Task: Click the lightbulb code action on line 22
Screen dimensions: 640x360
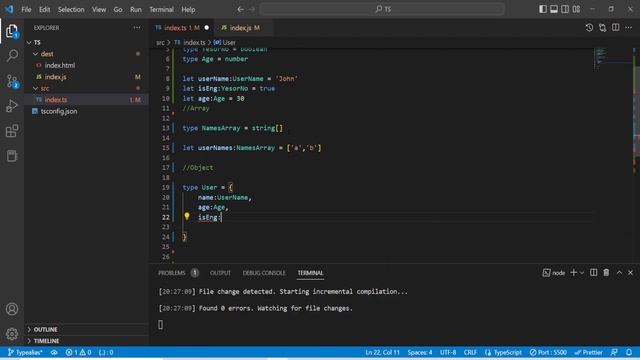Action: click(187, 216)
